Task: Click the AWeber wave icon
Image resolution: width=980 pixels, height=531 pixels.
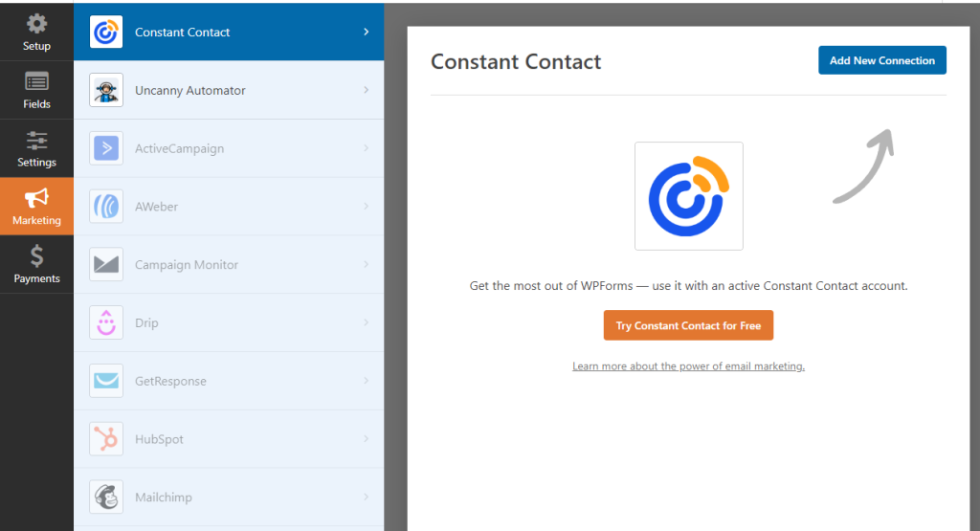Action: point(106,206)
